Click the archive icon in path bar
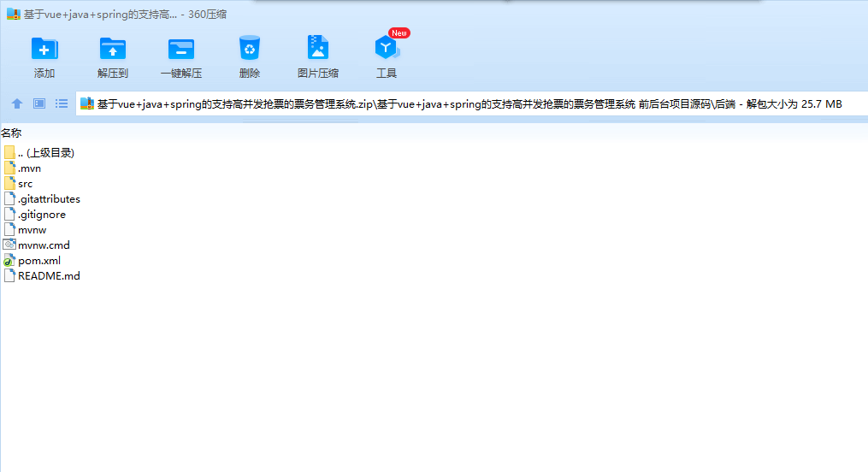This screenshot has height=472, width=868. point(87,103)
